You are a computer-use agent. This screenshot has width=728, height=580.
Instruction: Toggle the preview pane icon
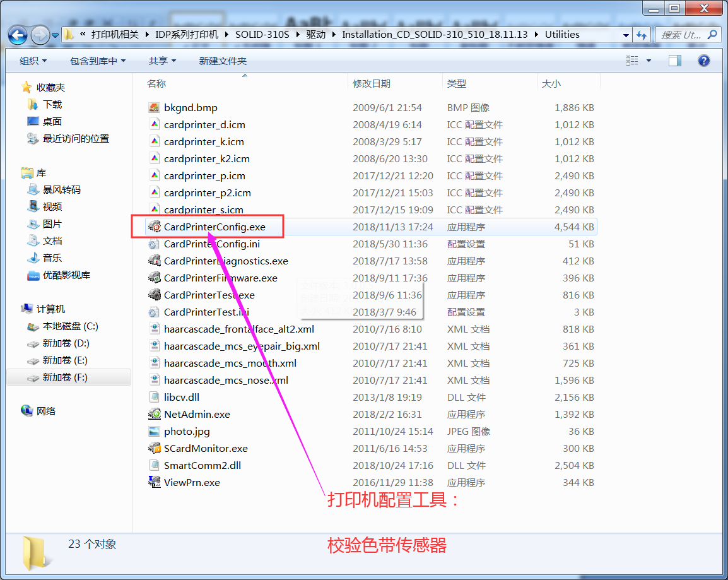tap(675, 61)
